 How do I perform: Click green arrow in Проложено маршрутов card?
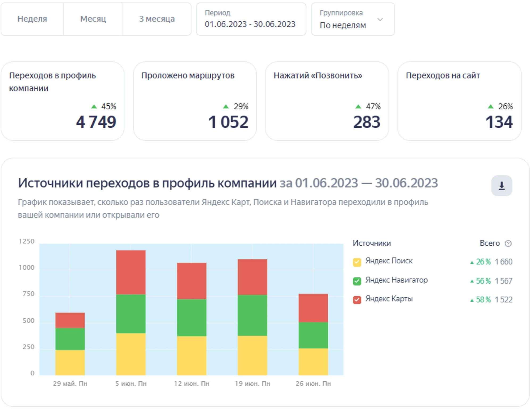pyautogui.click(x=226, y=107)
